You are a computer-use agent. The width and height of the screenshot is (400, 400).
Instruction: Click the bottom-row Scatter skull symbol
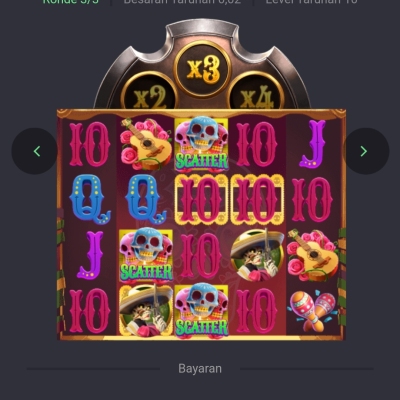click(x=201, y=311)
